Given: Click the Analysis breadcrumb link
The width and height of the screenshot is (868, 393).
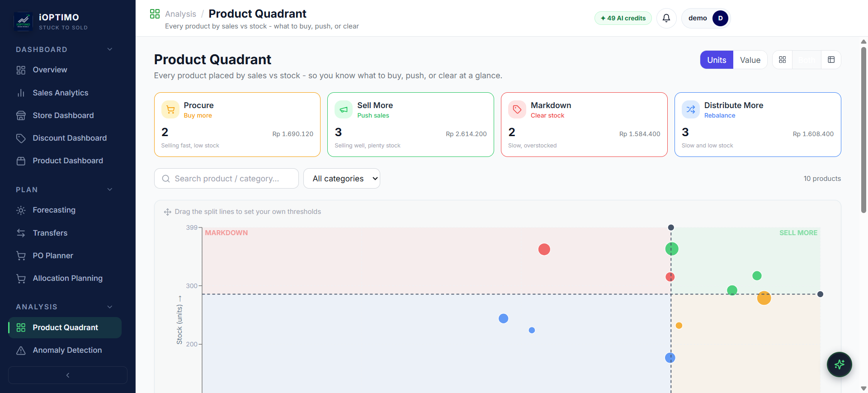Looking at the screenshot, I should (x=180, y=14).
